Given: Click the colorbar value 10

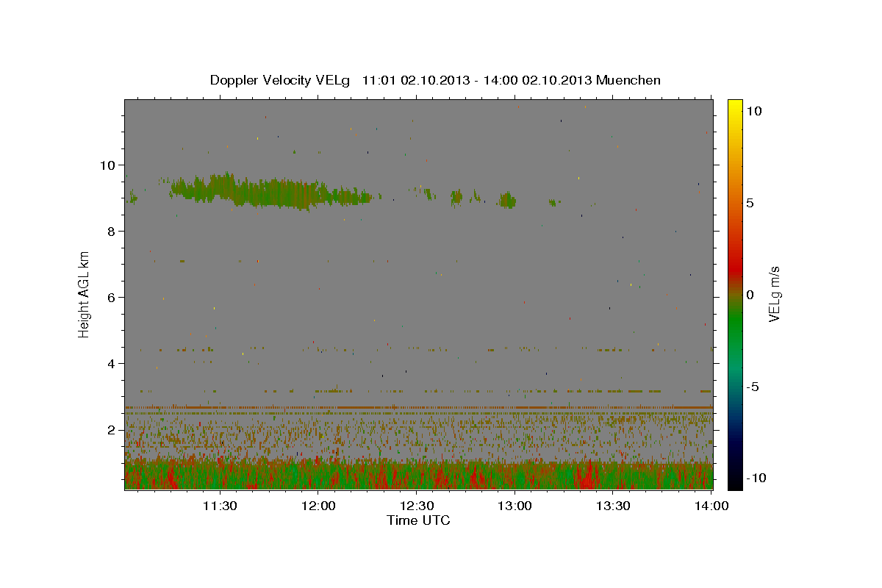Looking at the screenshot, I should [753, 110].
